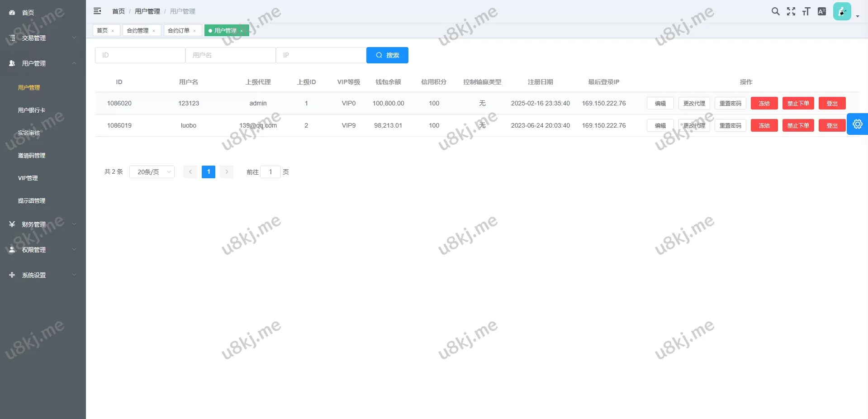Open the font size adjustment icon
The height and width of the screenshot is (419, 868).
(806, 11)
